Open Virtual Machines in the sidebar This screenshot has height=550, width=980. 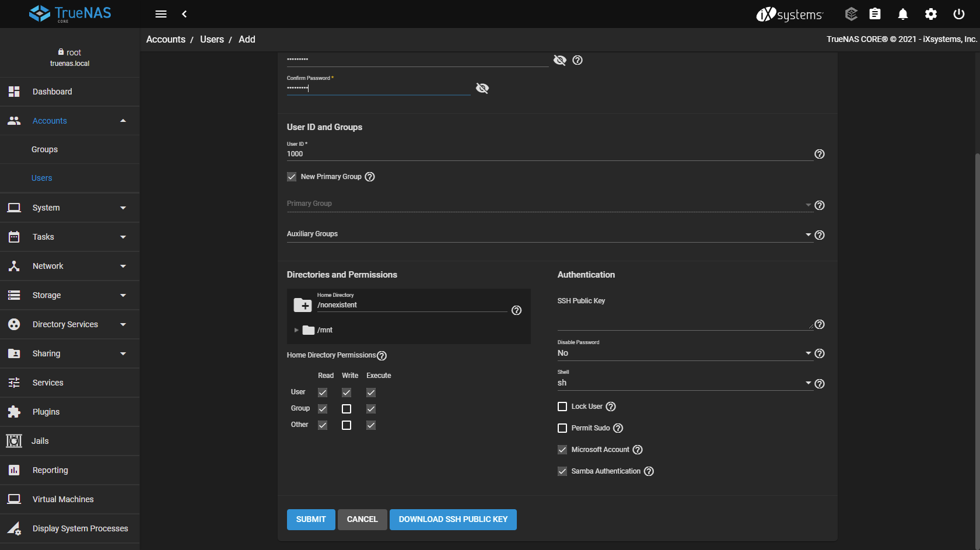pos(69,499)
